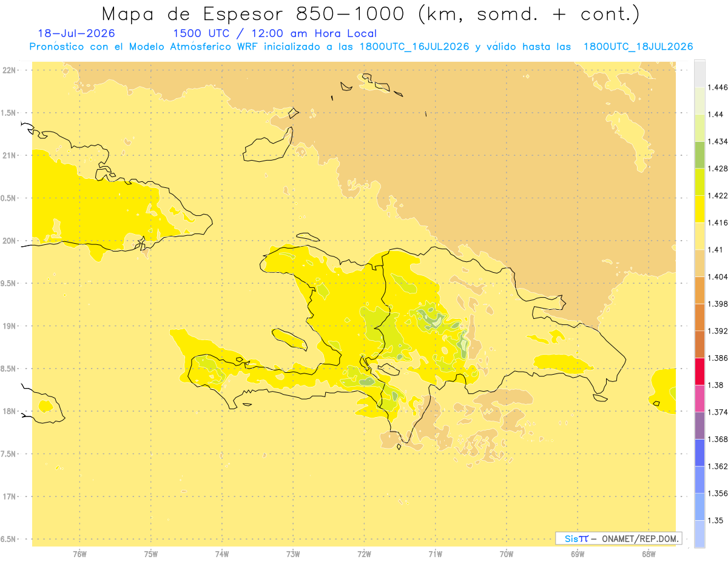Viewport: 728px width, 562px height.
Task: Click the tan legend swatch between 1.404 and 1.41
Action: pyautogui.click(x=699, y=263)
